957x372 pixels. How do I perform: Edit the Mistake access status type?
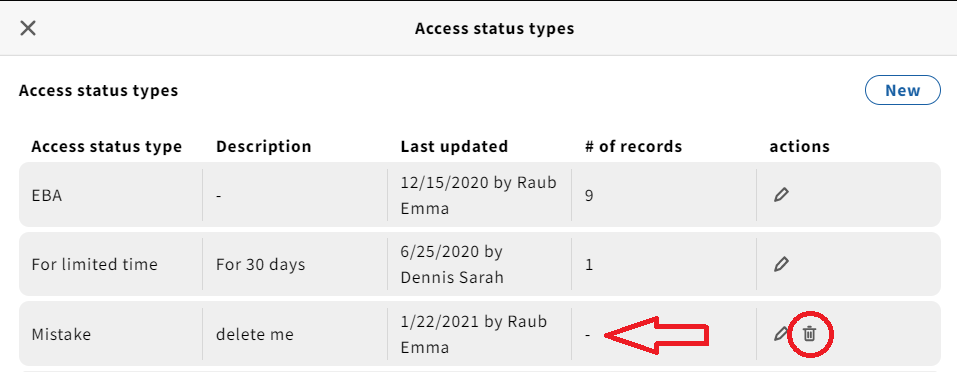779,334
